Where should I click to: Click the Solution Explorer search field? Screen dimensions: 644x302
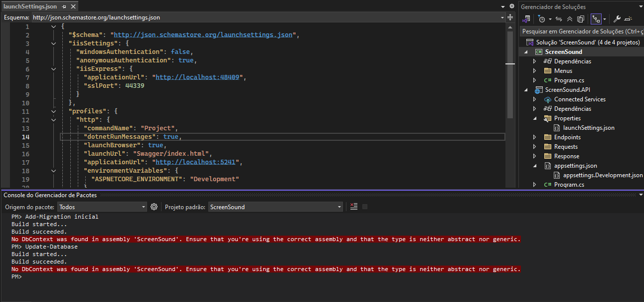pos(581,31)
